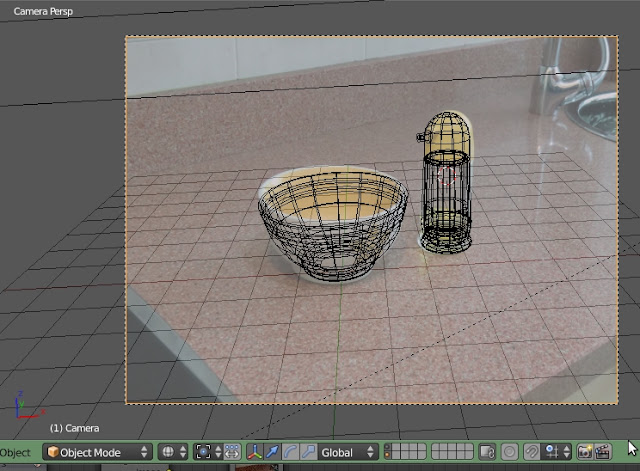Toggle the snap magnet icon
Screen dimensions: 640x471
click(531, 452)
